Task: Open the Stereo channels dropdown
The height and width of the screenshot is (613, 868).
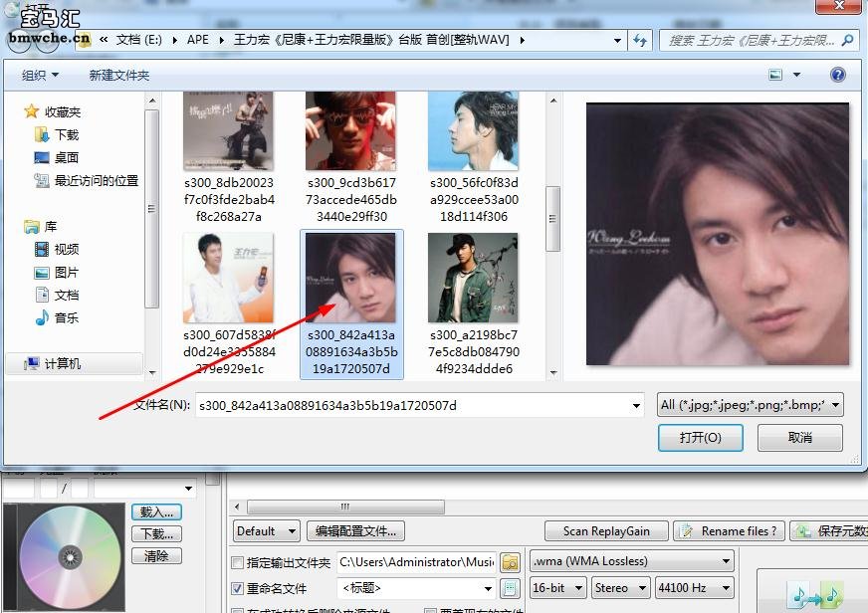Action: click(x=620, y=587)
